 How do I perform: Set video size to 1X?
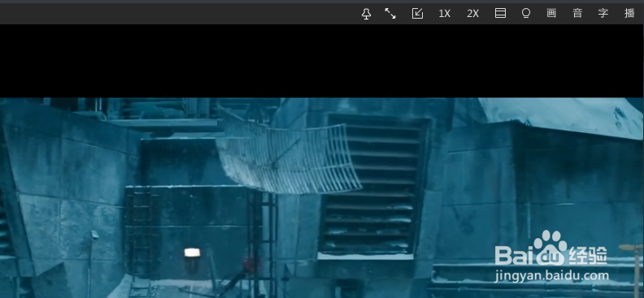click(x=445, y=14)
